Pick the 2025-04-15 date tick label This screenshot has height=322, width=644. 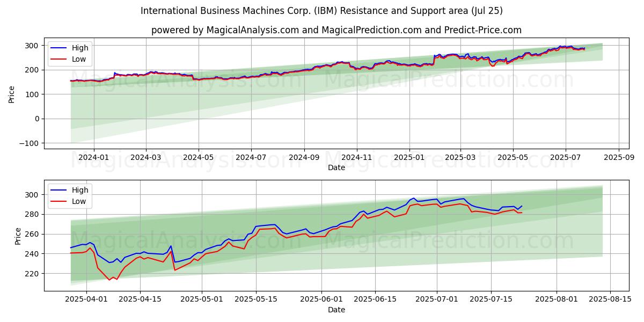tap(140, 299)
